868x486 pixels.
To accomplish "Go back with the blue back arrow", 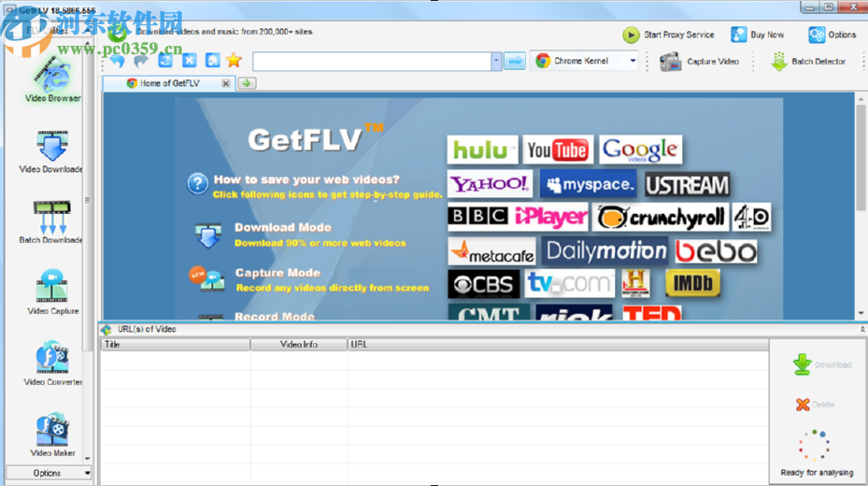I will (x=117, y=61).
